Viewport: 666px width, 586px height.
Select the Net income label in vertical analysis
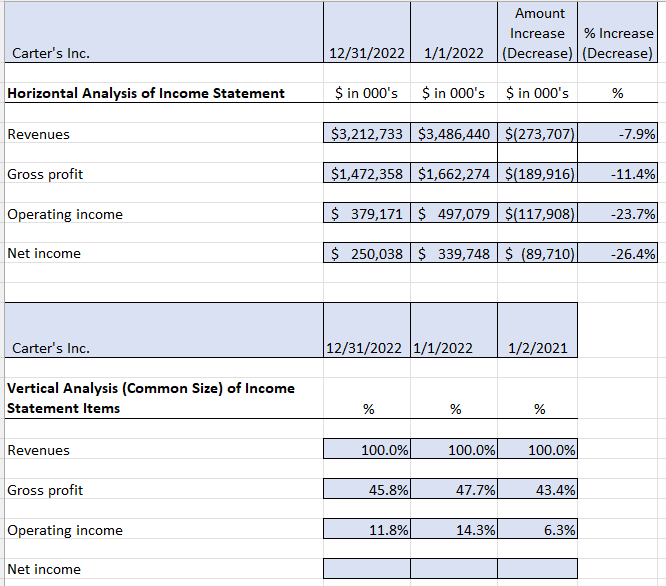pyautogui.click(x=44, y=569)
